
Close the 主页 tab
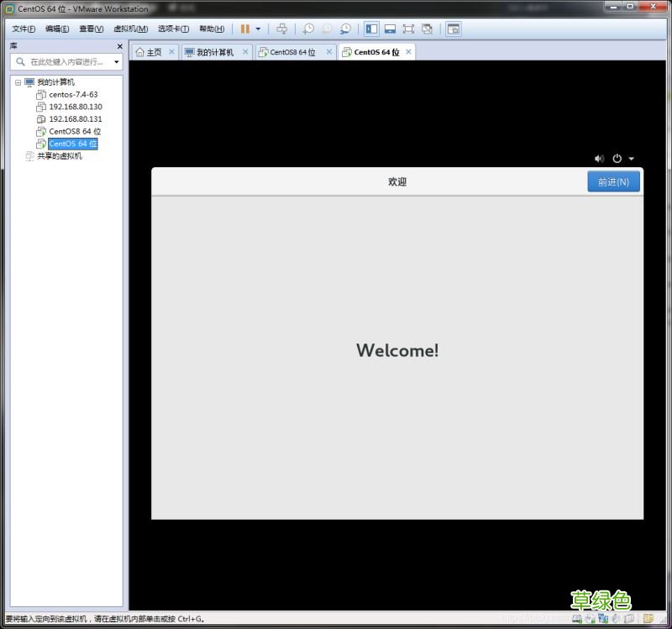tap(171, 52)
